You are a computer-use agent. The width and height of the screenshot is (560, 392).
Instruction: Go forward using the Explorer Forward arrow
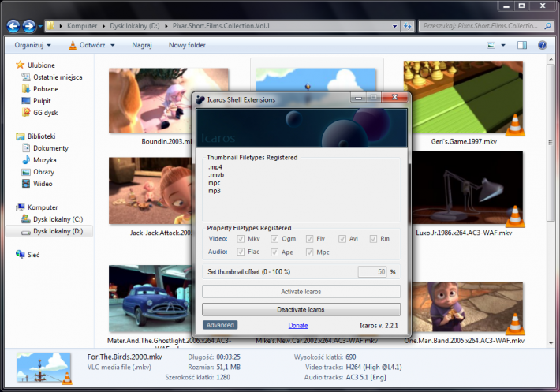coord(29,26)
